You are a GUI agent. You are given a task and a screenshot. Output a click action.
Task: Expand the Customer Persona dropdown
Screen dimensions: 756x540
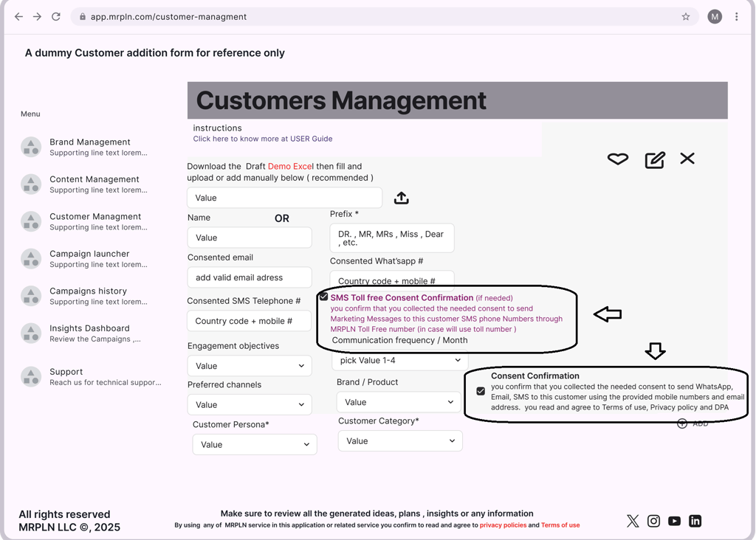pyautogui.click(x=255, y=445)
